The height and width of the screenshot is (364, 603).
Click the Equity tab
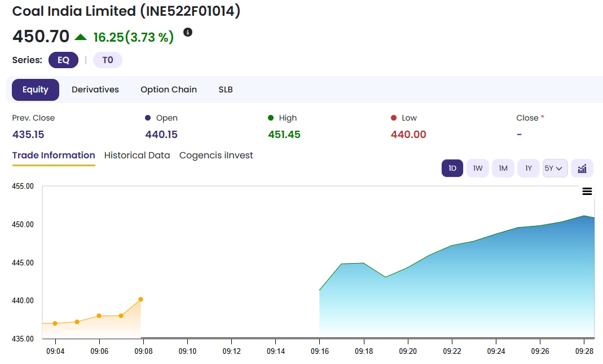coord(36,90)
